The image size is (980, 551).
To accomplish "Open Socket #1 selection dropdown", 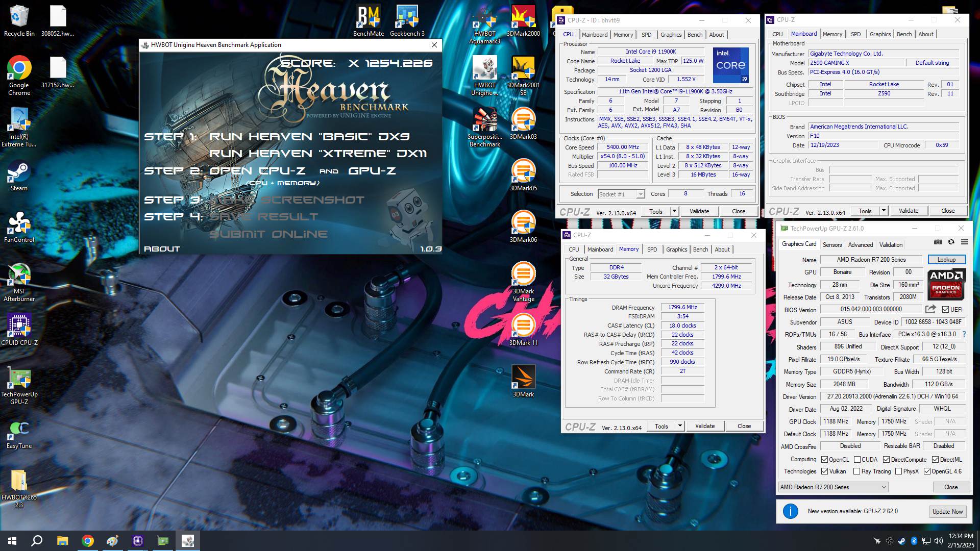I will (621, 194).
